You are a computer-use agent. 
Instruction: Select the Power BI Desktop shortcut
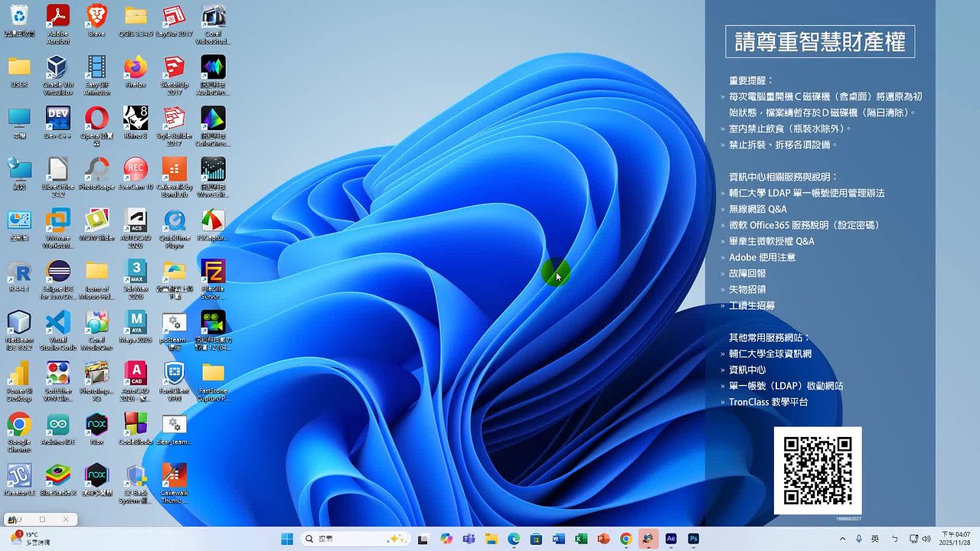19,373
